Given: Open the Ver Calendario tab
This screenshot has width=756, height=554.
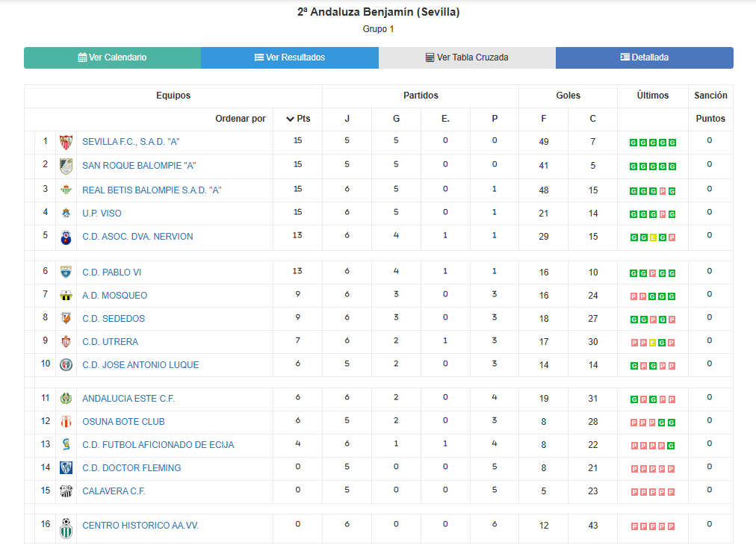Looking at the screenshot, I should coord(112,57).
